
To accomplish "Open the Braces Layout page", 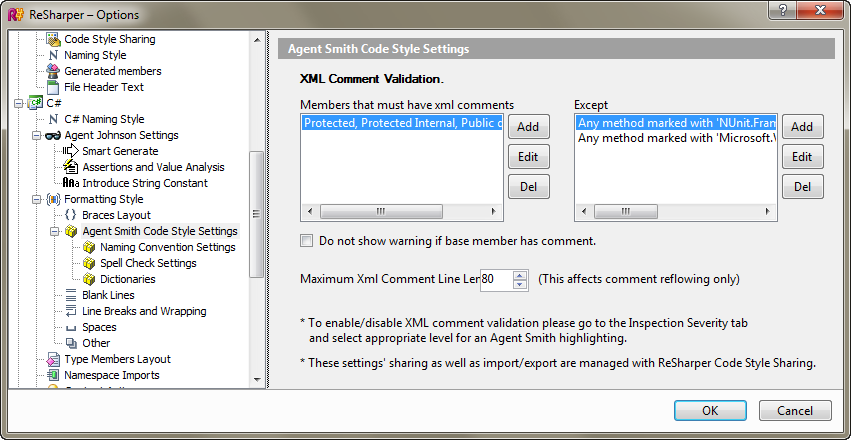I will (x=116, y=215).
